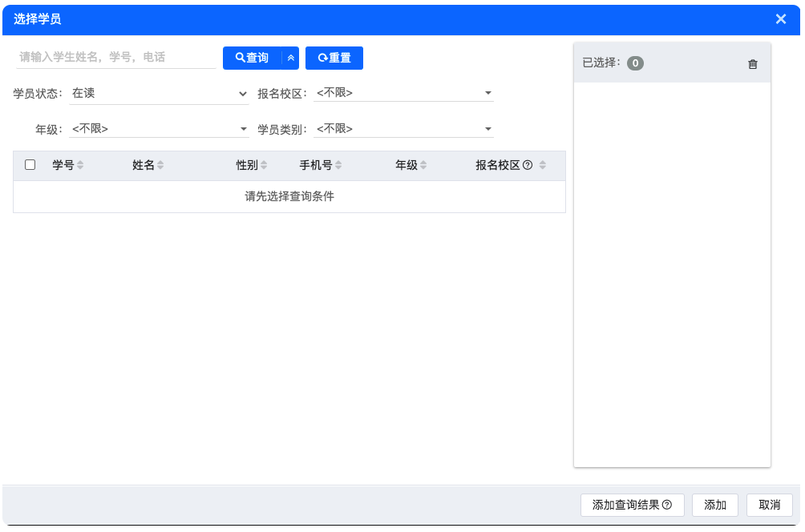Sort students by 性别 using the sort arrows
805x532 pixels.
[265, 165]
